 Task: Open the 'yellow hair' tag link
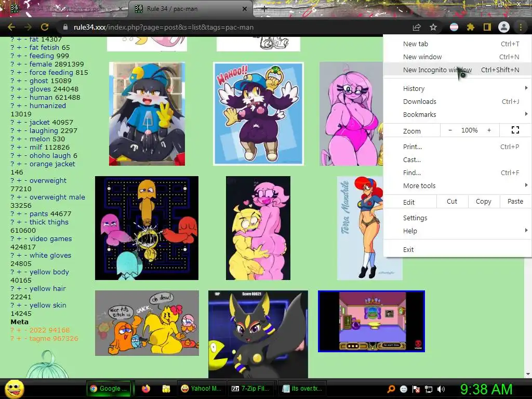pyautogui.click(x=47, y=288)
